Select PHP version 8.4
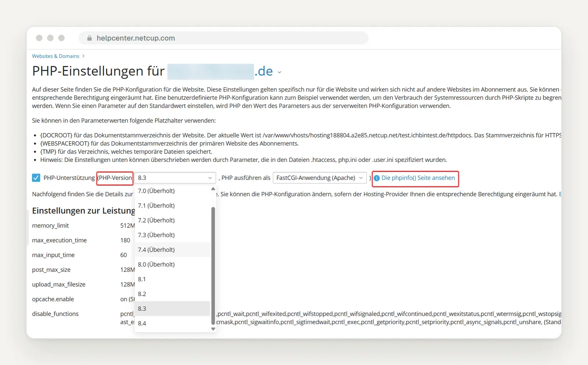588x365 pixels. coord(172,323)
